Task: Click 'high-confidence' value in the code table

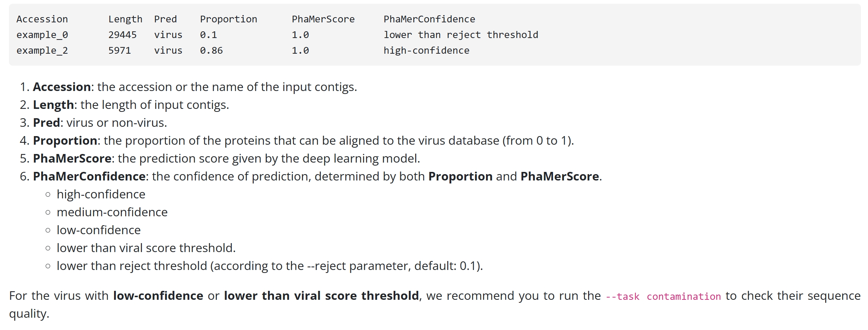Action: click(426, 51)
